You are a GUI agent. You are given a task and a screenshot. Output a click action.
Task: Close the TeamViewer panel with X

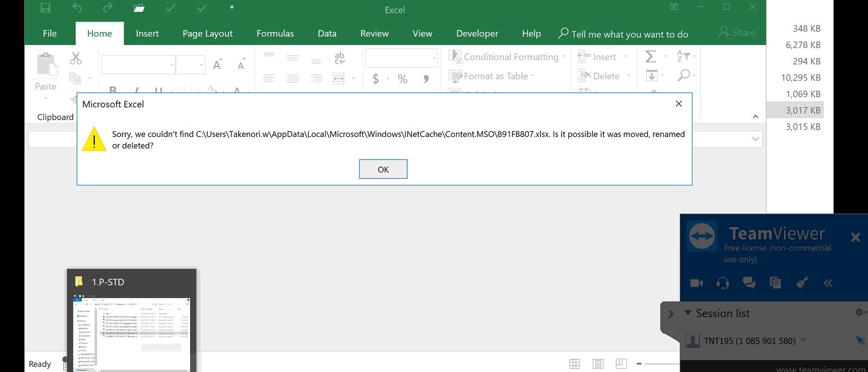tap(856, 237)
